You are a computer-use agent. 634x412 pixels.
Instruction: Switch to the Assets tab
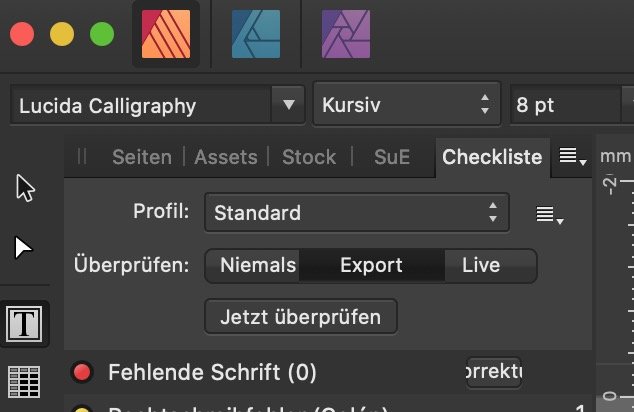pos(226,157)
